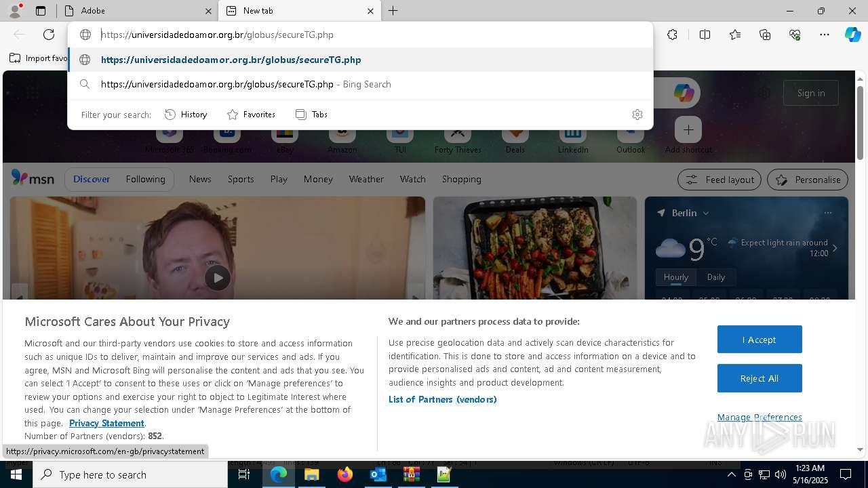Open the notification center icon
This screenshot has height=488, width=868.
pyautogui.click(x=846, y=474)
